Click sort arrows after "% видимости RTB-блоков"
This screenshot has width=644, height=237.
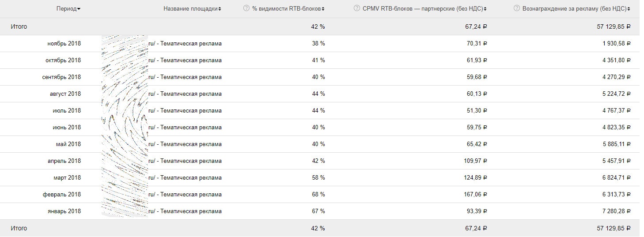323,9
